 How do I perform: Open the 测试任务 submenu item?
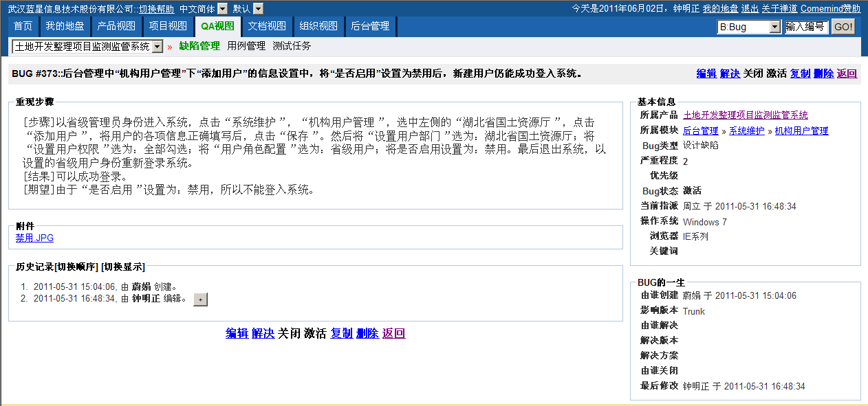point(292,46)
